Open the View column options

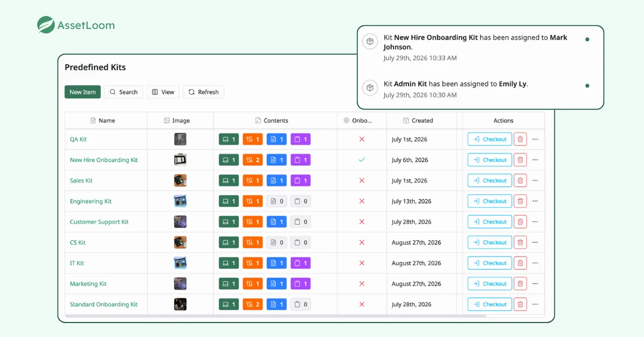click(163, 92)
